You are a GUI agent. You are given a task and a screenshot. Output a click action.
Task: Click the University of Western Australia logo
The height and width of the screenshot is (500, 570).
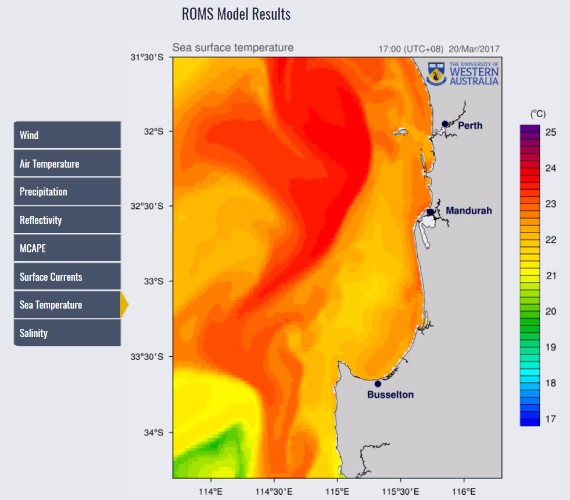pyautogui.click(x=463, y=74)
